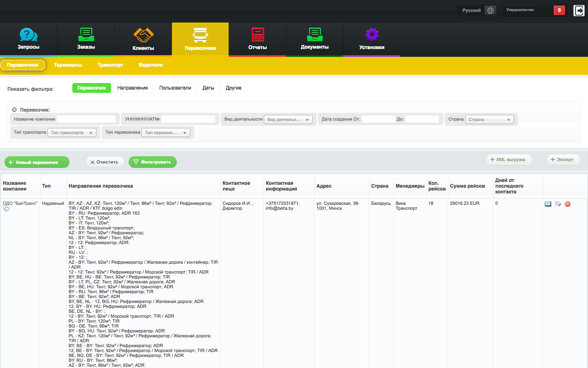Click the edit pencil icon for БелТранс

(x=558, y=204)
